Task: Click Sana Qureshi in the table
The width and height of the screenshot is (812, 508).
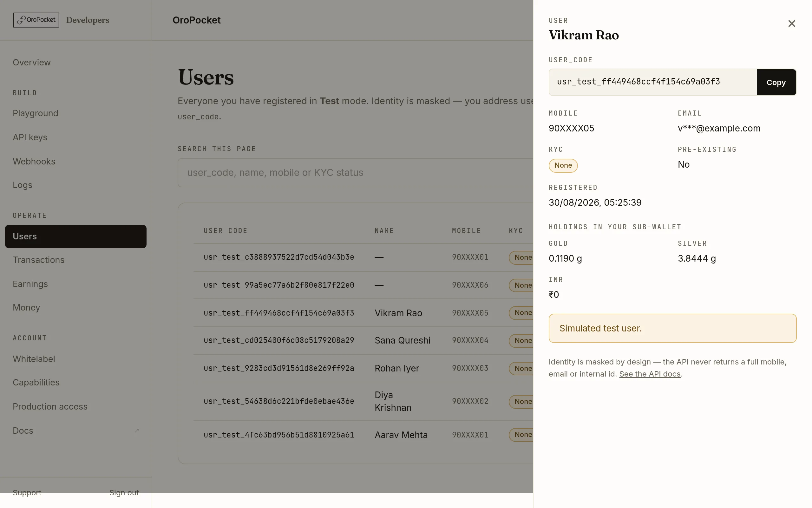Action: pyautogui.click(x=402, y=341)
